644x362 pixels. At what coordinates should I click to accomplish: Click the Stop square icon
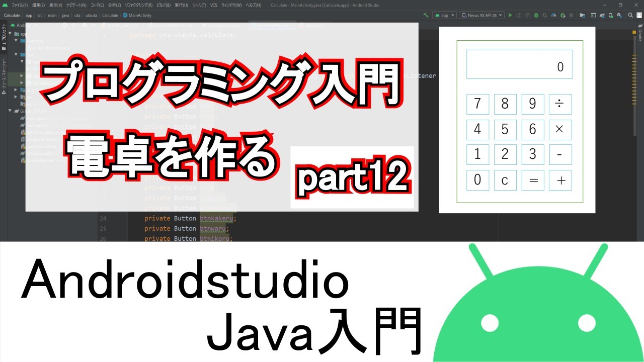(571, 15)
